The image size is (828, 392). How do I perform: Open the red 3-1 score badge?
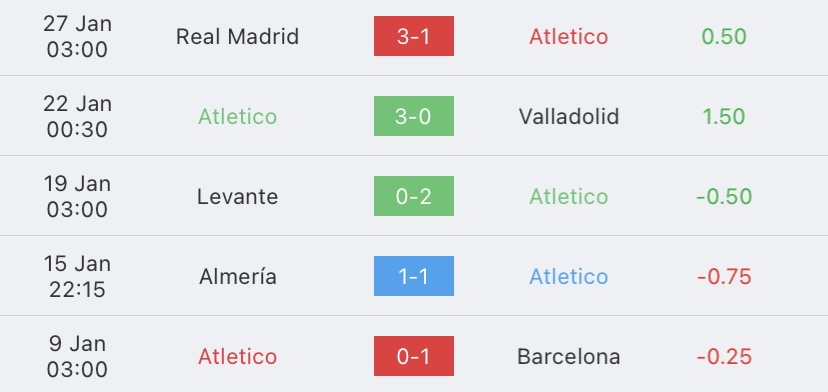[x=413, y=36]
